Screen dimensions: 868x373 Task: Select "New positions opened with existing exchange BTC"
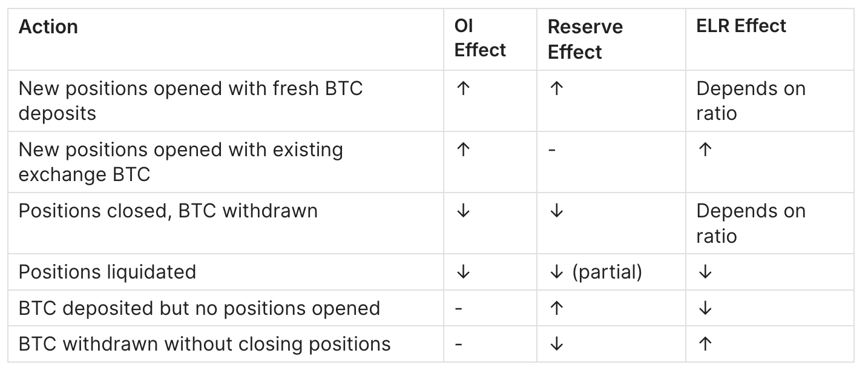(180, 162)
